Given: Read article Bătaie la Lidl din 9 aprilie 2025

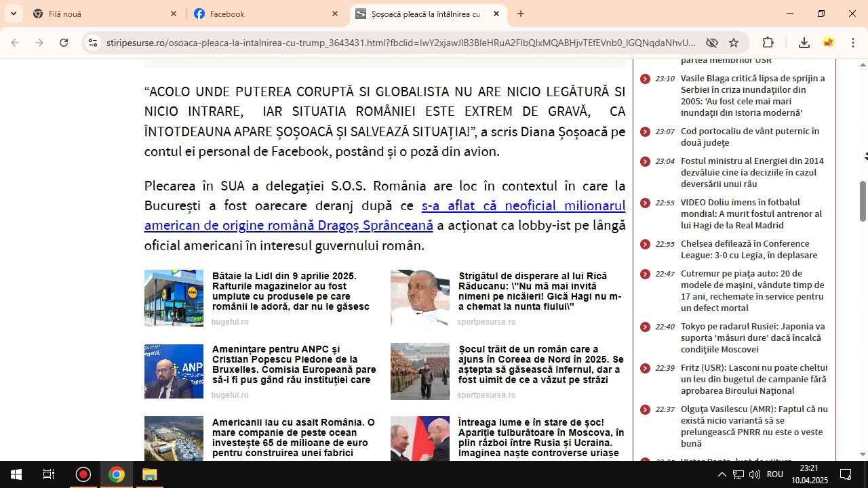Looking at the screenshot, I should (292, 291).
